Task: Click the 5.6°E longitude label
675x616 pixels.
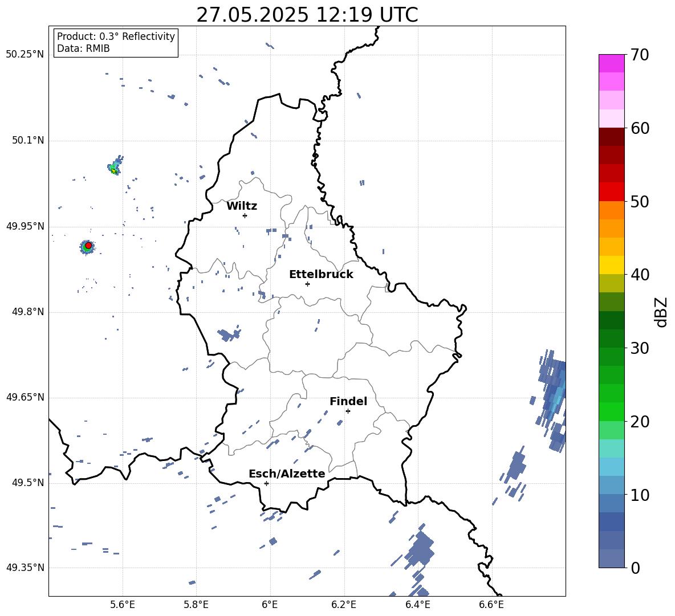Action: coord(123,605)
